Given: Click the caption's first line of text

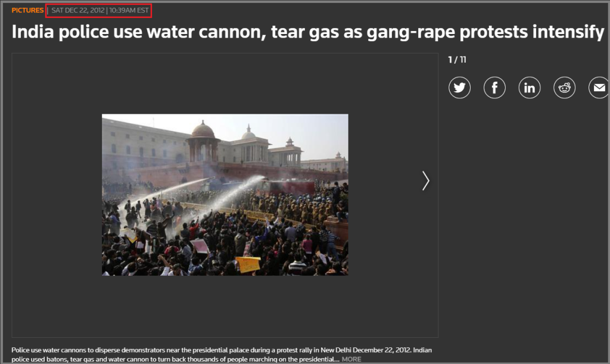Looking at the screenshot, I should (222, 350).
